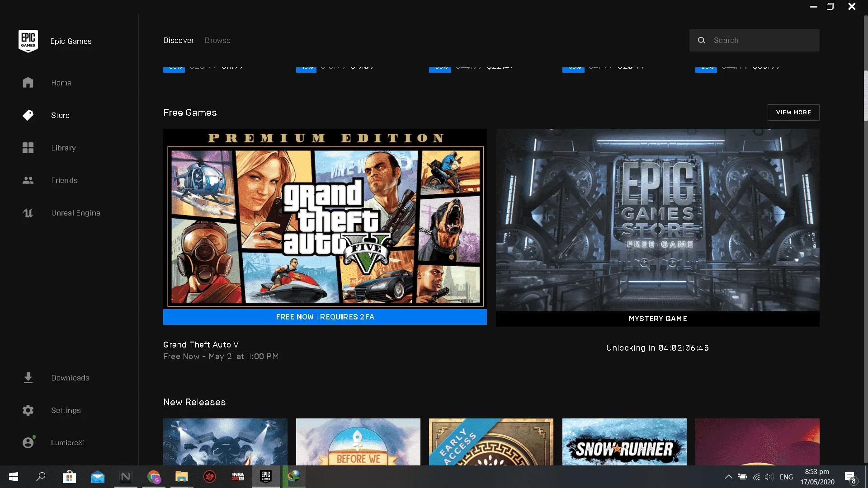The image size is (868, 488).
Task: Open the N-logo app in the taskbar
Action: [x=126, y=477]
